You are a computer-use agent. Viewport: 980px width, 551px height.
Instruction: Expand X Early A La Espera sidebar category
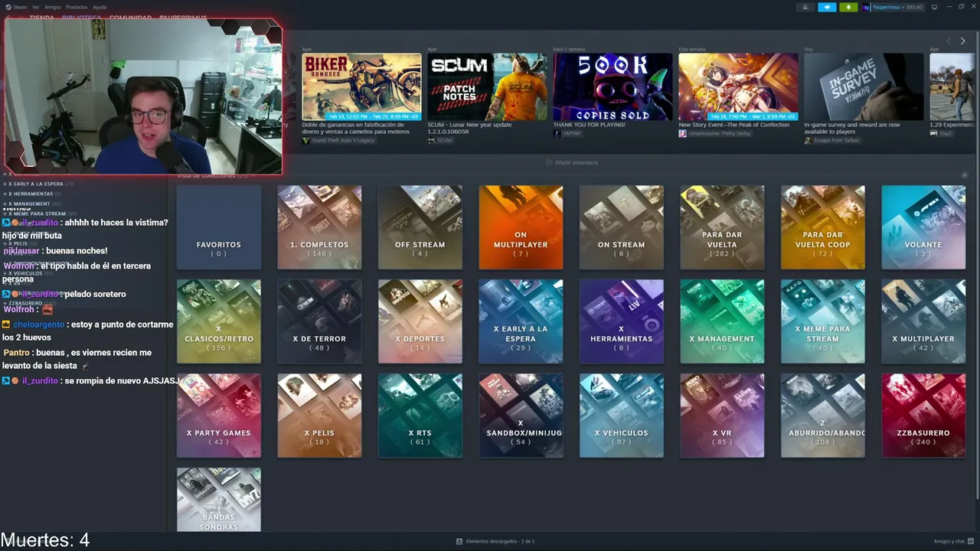pyautogui.click(x=38, y=184)
